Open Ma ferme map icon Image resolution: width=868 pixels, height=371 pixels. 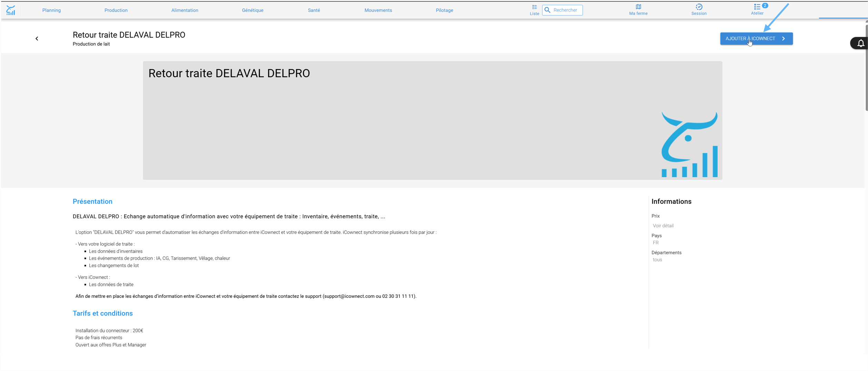coord(638,7)
